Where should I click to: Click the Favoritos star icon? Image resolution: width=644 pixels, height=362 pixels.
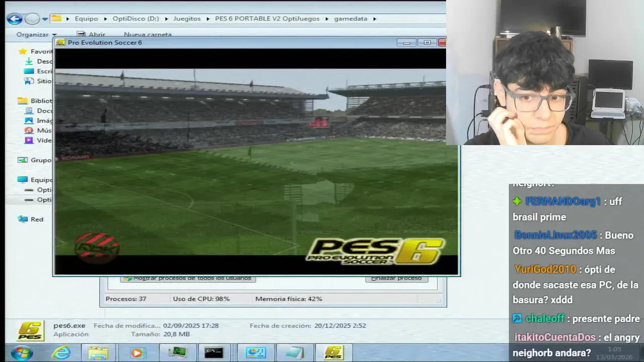point(22,51)
